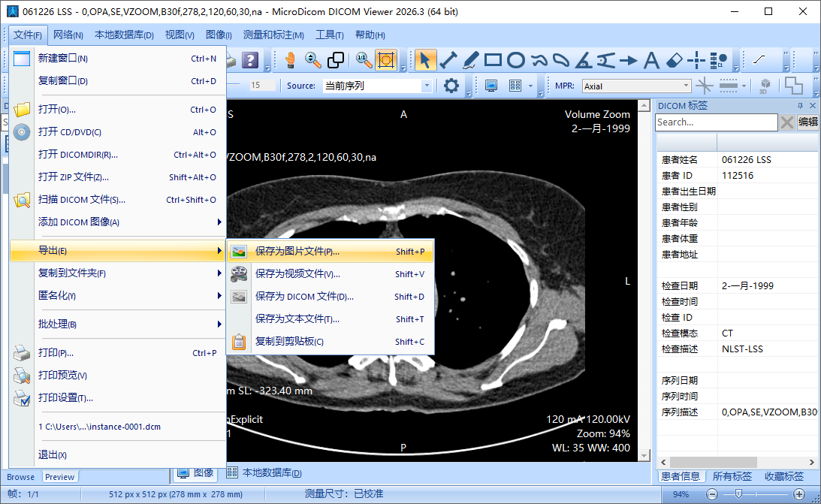This screenshot has width=821, height=504.
Task: Expand the 复制到文件夹 submenu
Action: click(119, 273)
